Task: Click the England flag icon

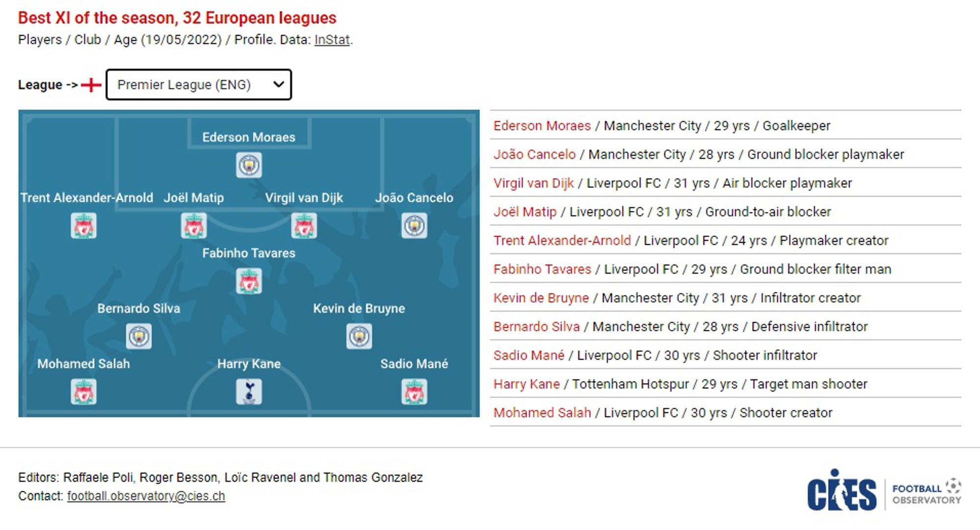Action: (x=91, y=85)
